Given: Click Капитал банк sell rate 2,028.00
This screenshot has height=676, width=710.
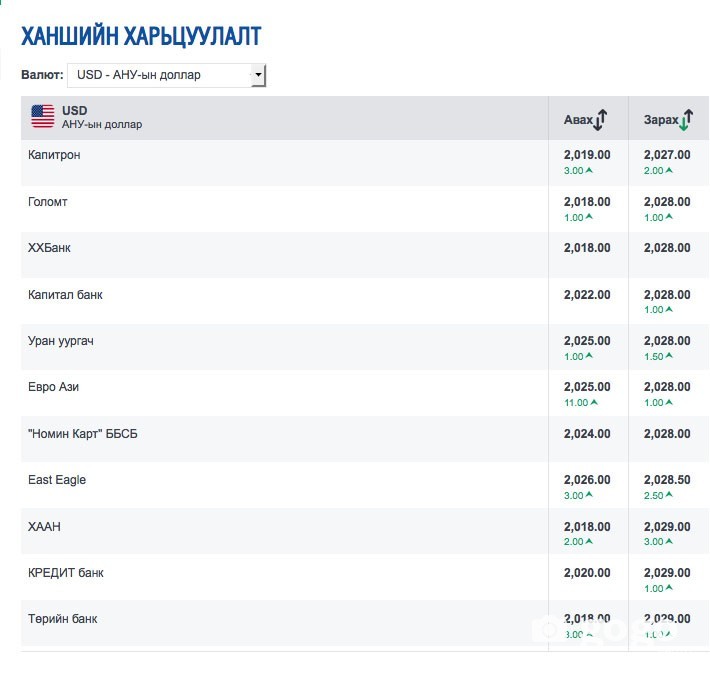Looking at the screenshot, I should (667, 295).
